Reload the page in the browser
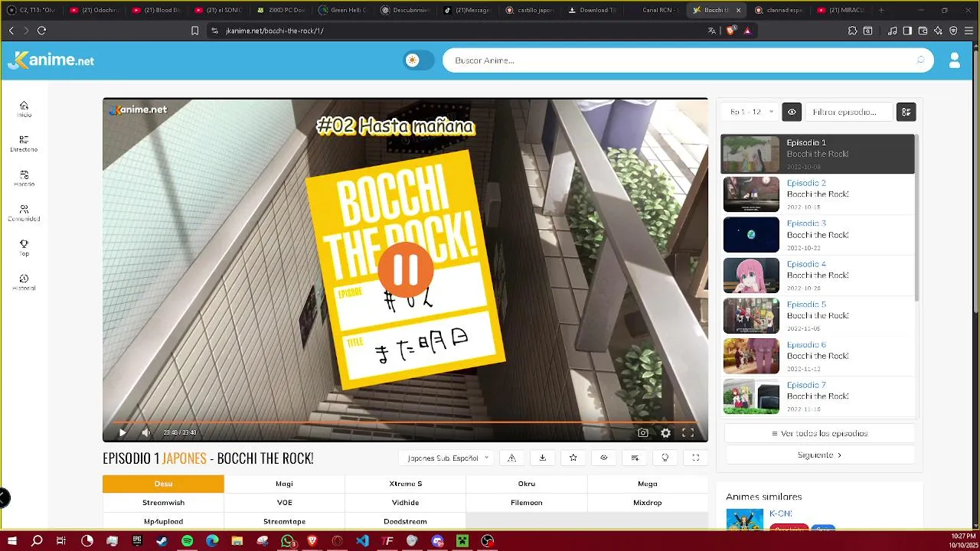This screenshot has height=551, width=980. coord(41,31)
